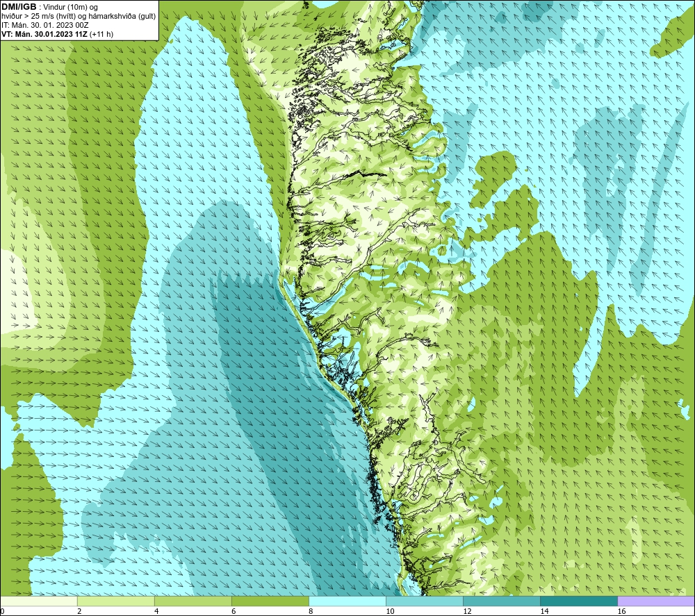
Task: Click the '2' scale label
Action: tap(79, 611)
